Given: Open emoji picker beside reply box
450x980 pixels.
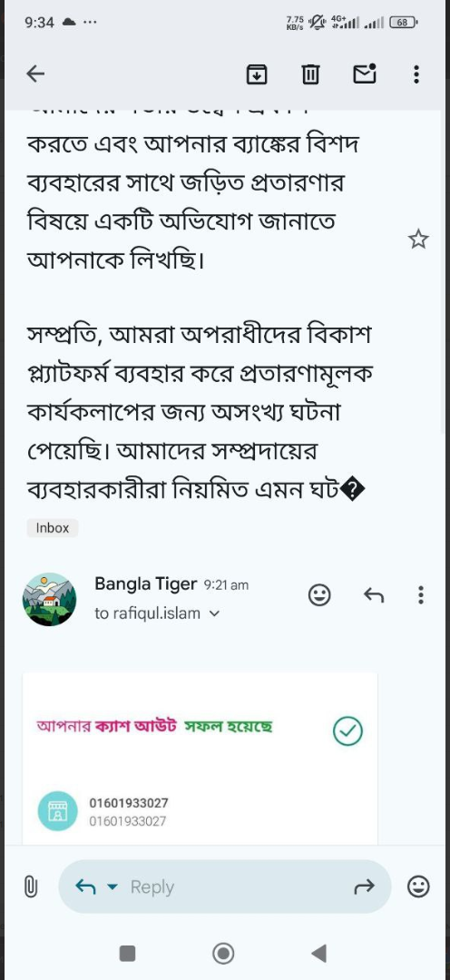Looking at the screenshot, I should tap(418, 887).
